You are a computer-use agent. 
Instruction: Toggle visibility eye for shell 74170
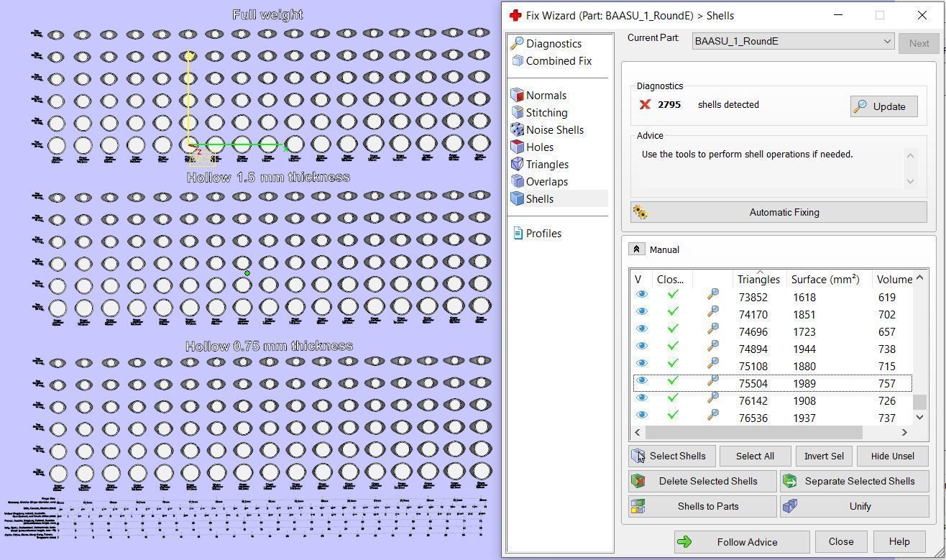(x=641, y=311)
